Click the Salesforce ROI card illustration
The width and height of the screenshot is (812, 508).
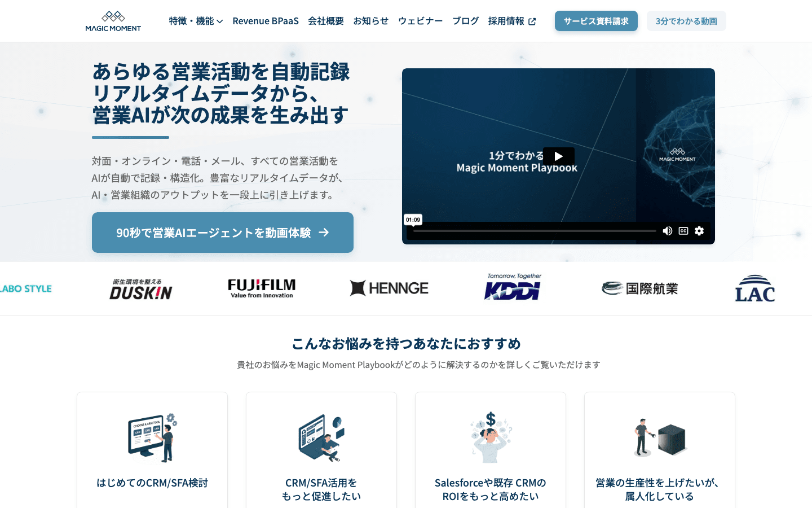(x=491, y=437)
